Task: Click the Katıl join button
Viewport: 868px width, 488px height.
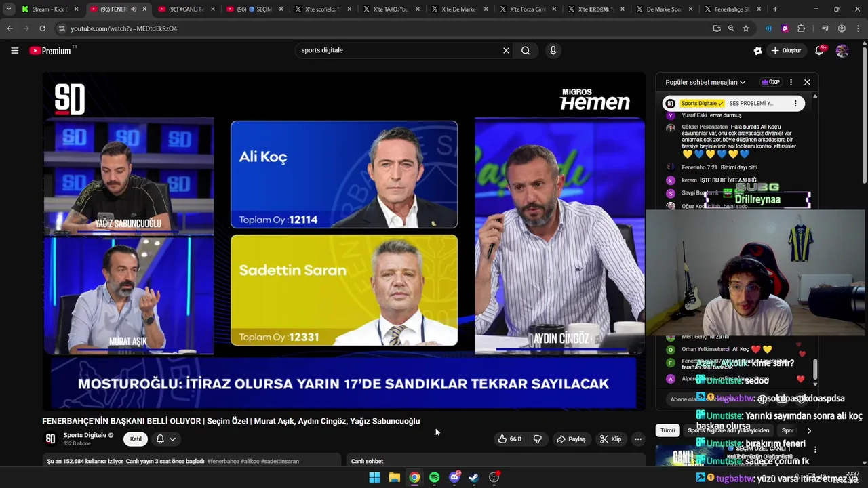Action: pos(136,439)
